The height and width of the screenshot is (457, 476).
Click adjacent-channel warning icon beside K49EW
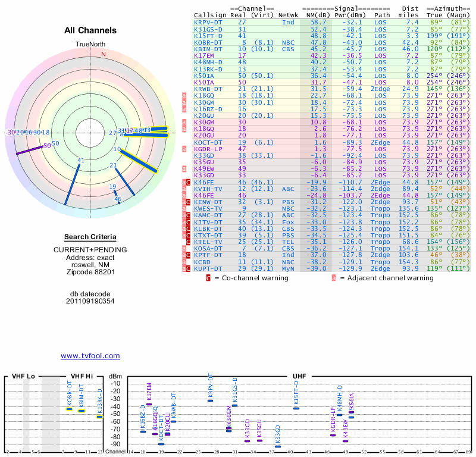(184, 168)
